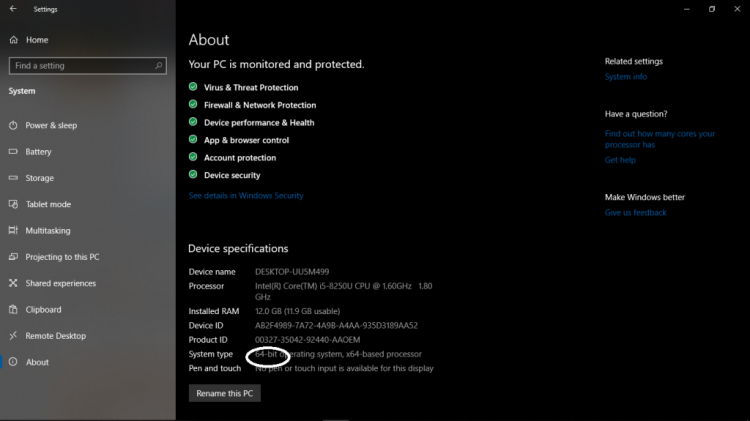Click the App & browser control label
Screen dimensions: 750x421
(x=246, y=140)
